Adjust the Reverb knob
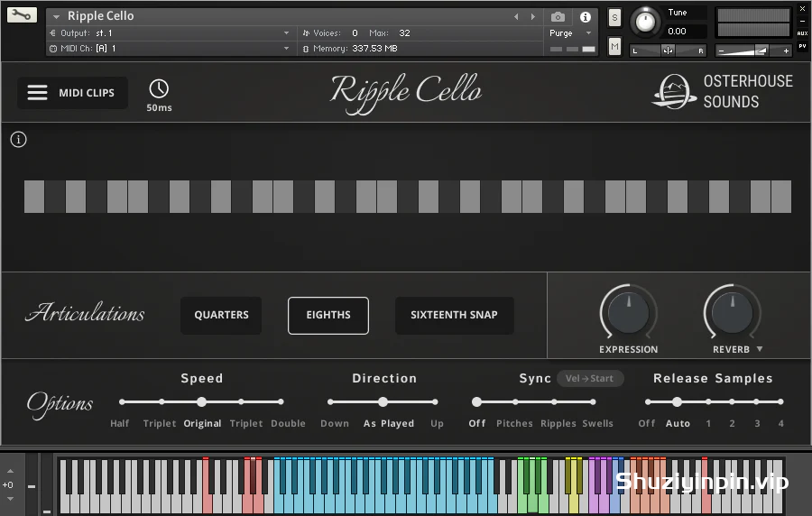 (733, 312)
